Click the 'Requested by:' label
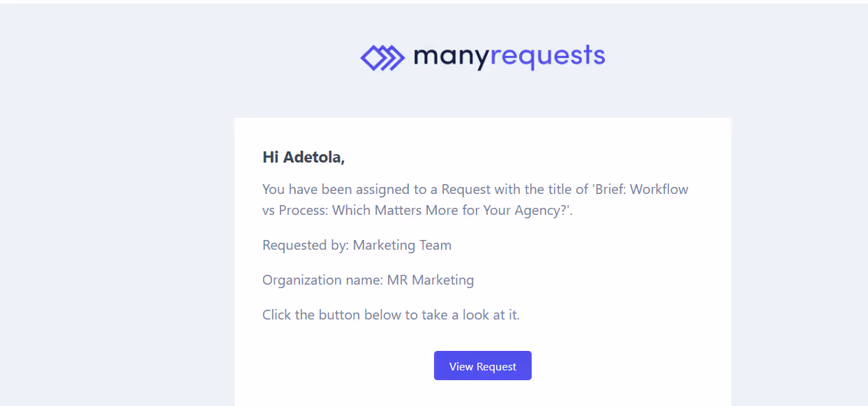Viewport: 868px width, 406px height. point(306,245)
